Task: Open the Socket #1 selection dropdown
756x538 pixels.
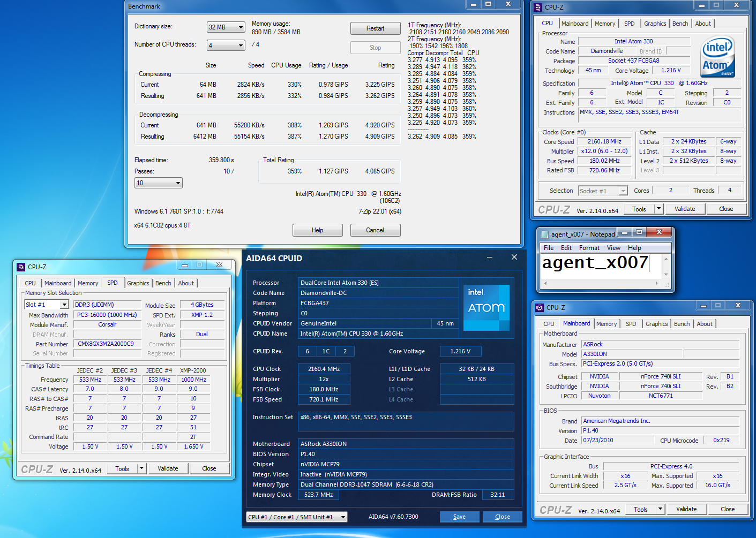Action: (x=603, y=191)
